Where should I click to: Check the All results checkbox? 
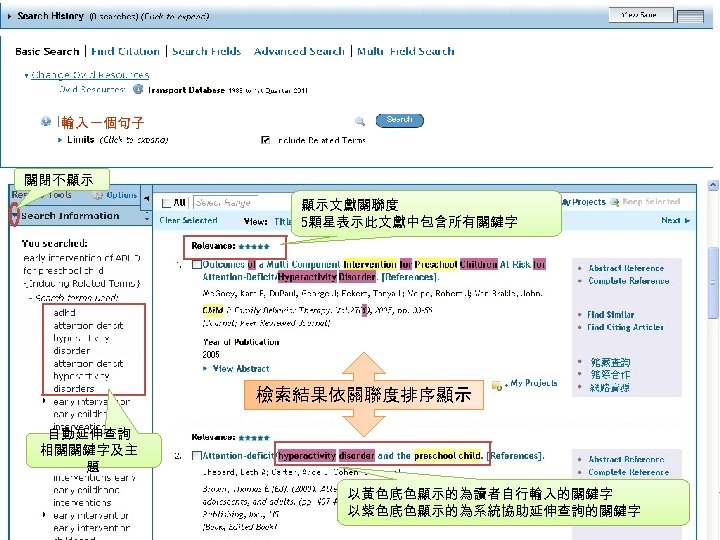[x=166, y=203]
